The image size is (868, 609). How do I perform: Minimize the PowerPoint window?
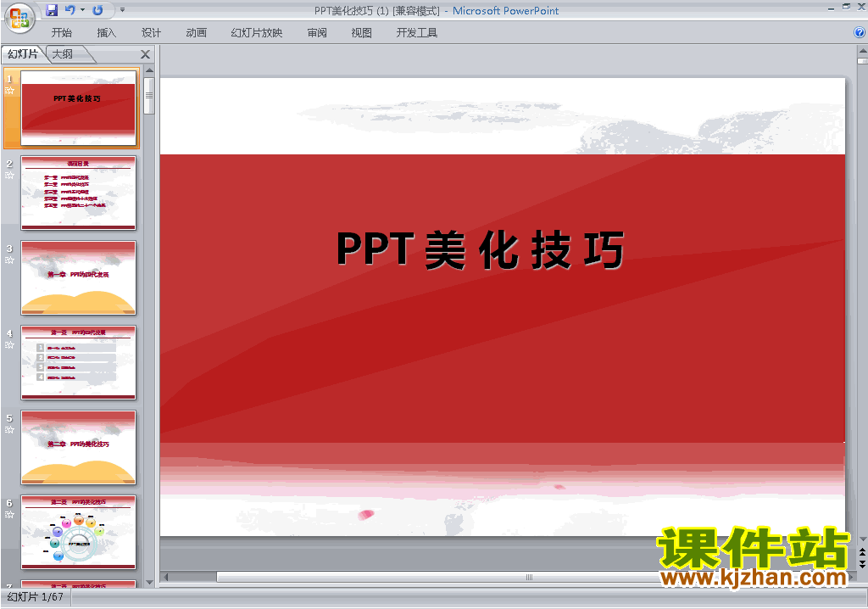coord(831,8)
